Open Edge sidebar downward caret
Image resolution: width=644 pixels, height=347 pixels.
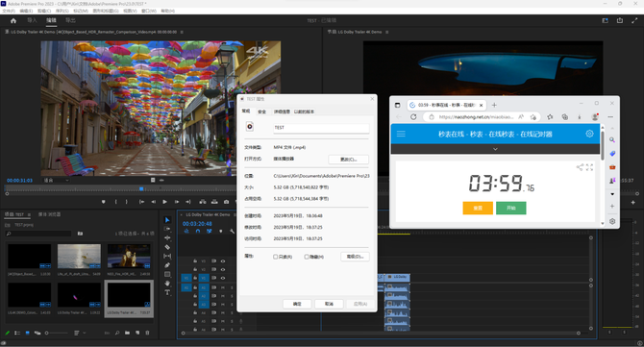(612, 194)
